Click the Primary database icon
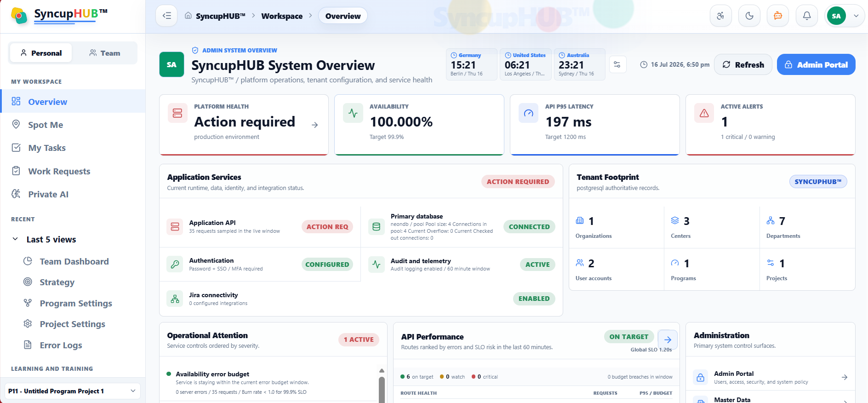This screenshot has width=868, height=403. point(376,226)
